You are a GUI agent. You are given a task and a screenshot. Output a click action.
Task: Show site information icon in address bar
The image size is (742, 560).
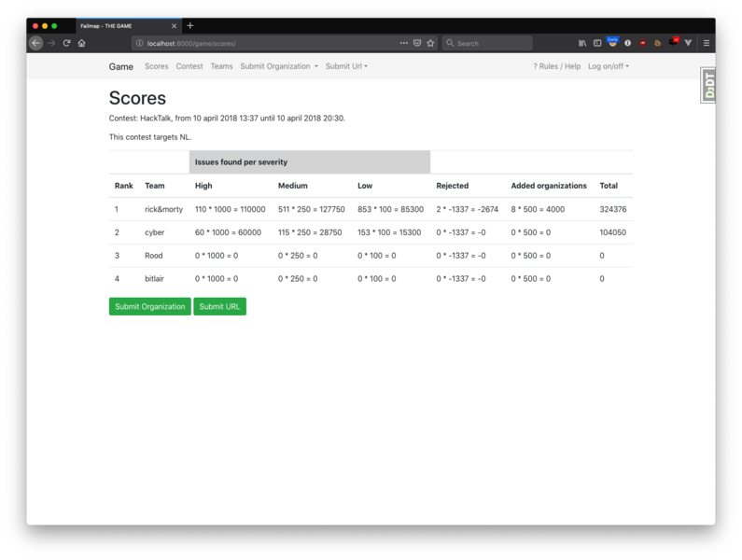tap(140, 43)
